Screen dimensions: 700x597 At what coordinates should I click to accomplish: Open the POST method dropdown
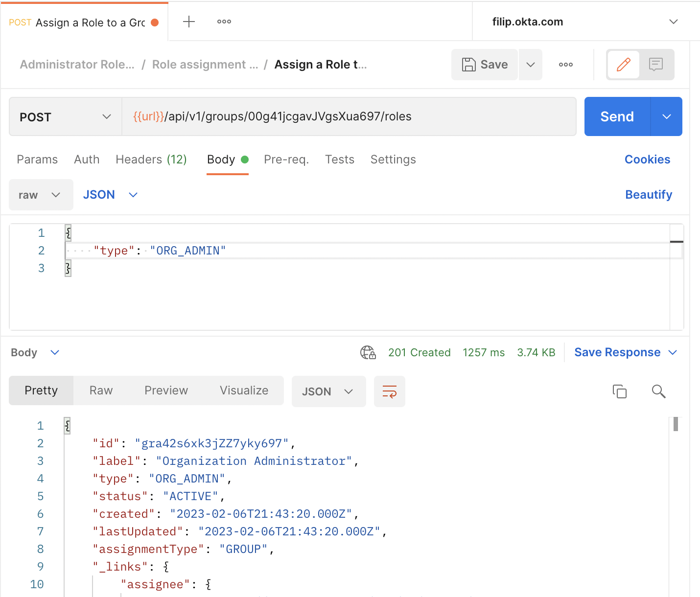(65, 116)
